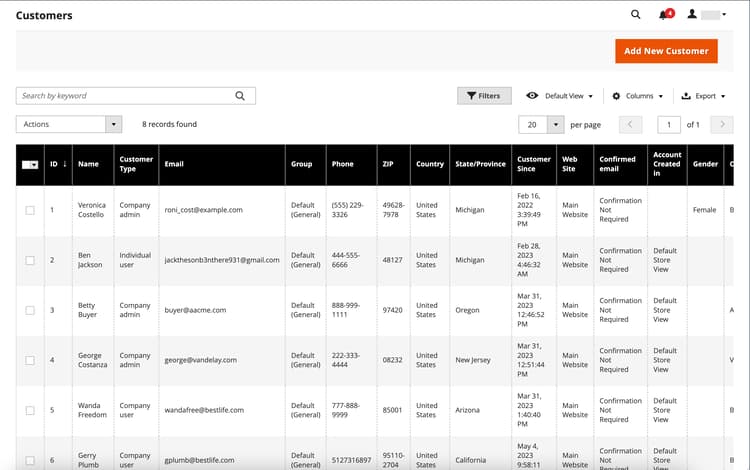This screenshot has height=470, width=750.
Task: Click email roni_cost@example.com
Action: (x=204, y=210)
